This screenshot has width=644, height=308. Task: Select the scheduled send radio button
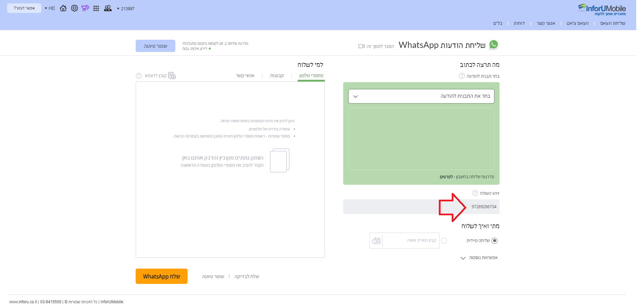444,241
